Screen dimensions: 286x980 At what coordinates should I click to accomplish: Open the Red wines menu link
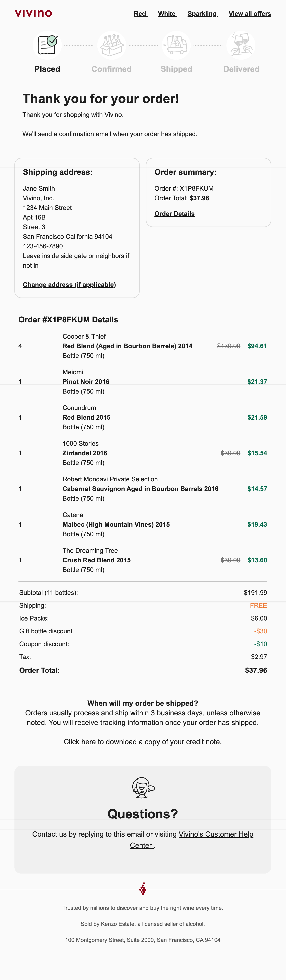click(140, 14)
